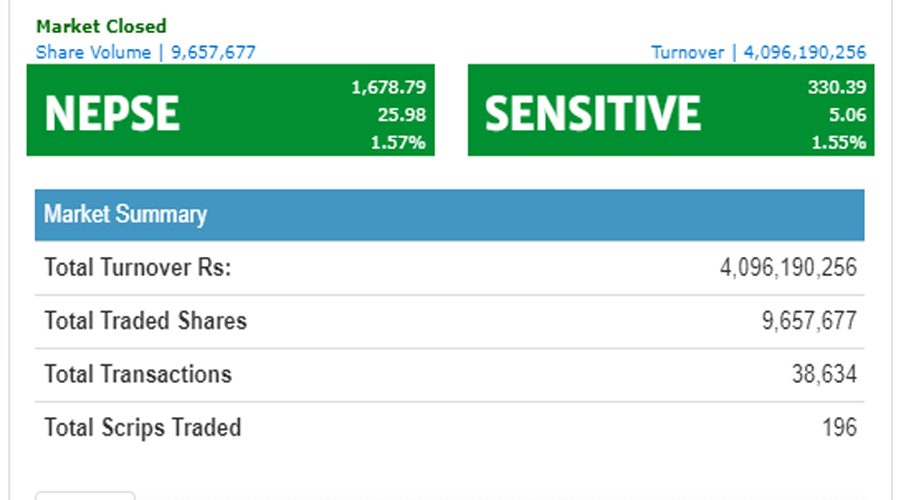
Task: Click the SENSITIVE index value 330.39
Action: pos(836,88)
